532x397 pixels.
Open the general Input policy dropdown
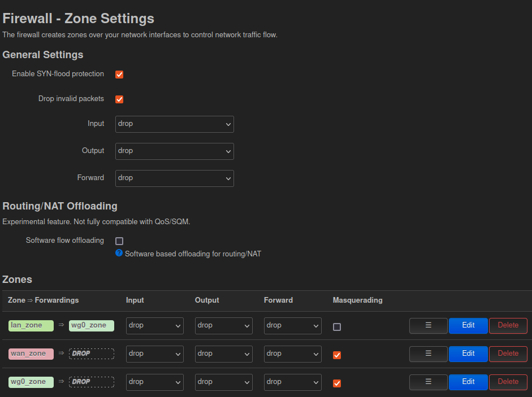(174, 124)
